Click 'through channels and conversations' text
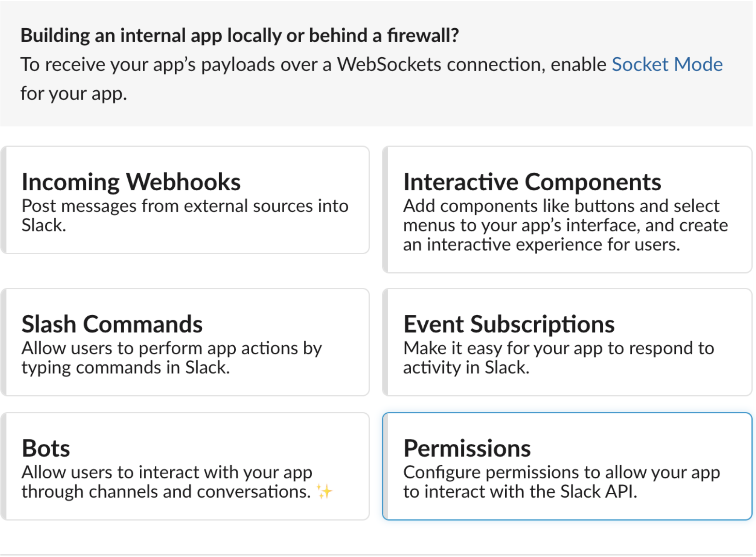756x557 pixels. pyautogui.click(x=166, y=492)
